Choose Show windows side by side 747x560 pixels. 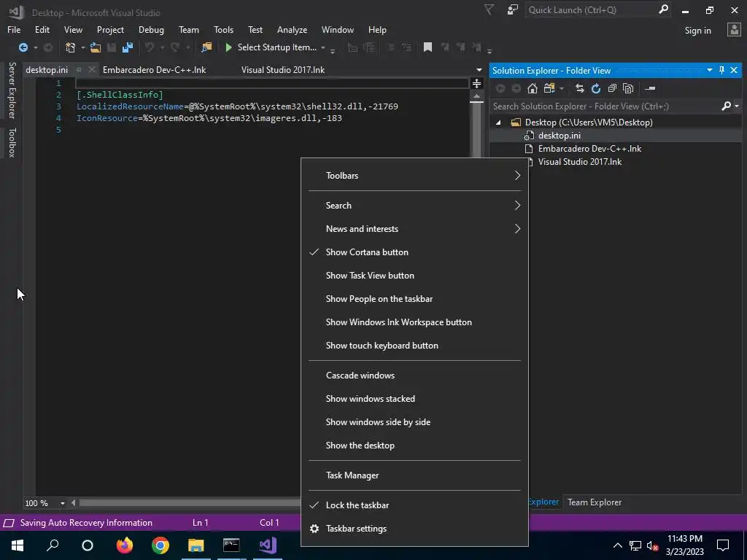click(x=414, y=422)
